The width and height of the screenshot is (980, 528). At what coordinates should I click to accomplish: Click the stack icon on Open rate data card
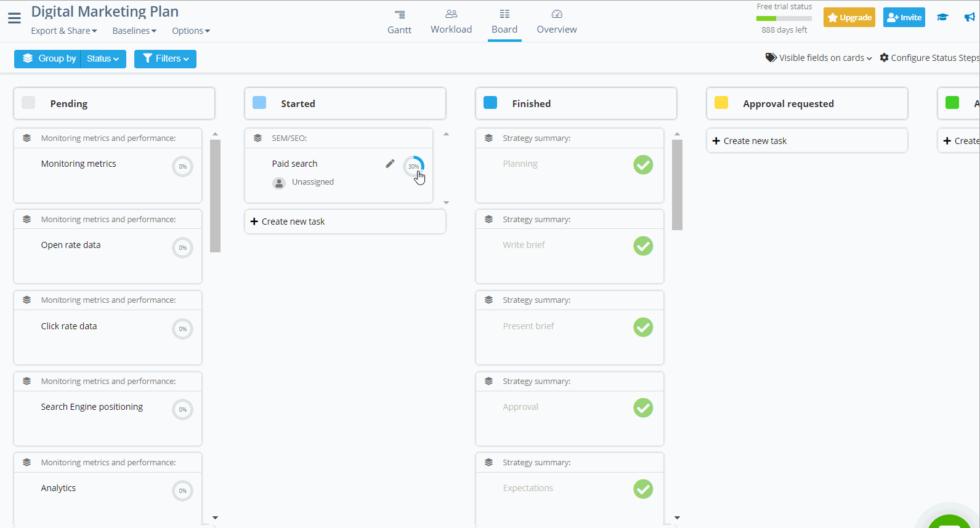pos(26,219)
